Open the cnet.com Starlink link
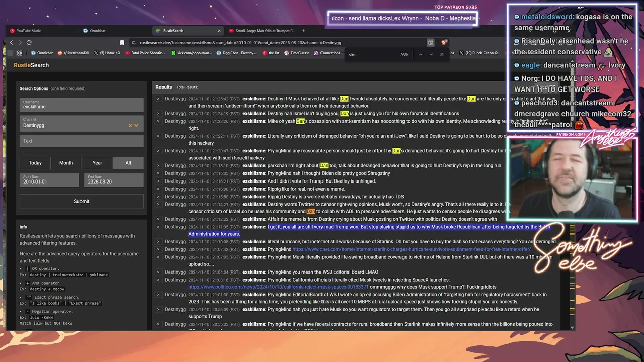The width and height of the screenshot is (644, 362). 412,249
